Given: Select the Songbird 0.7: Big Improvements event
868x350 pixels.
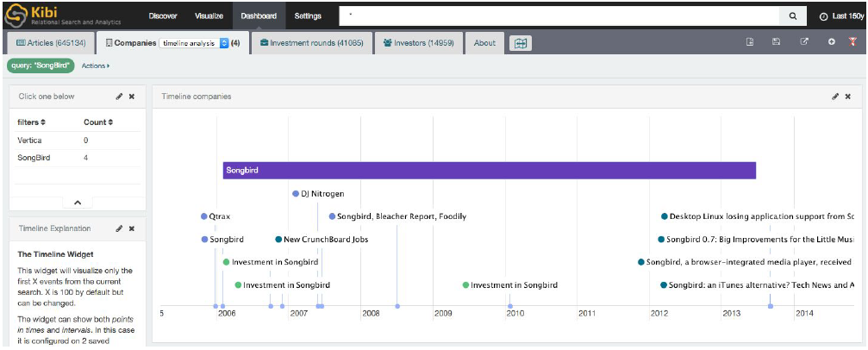Looking at the screenshot, I should 756,240.
